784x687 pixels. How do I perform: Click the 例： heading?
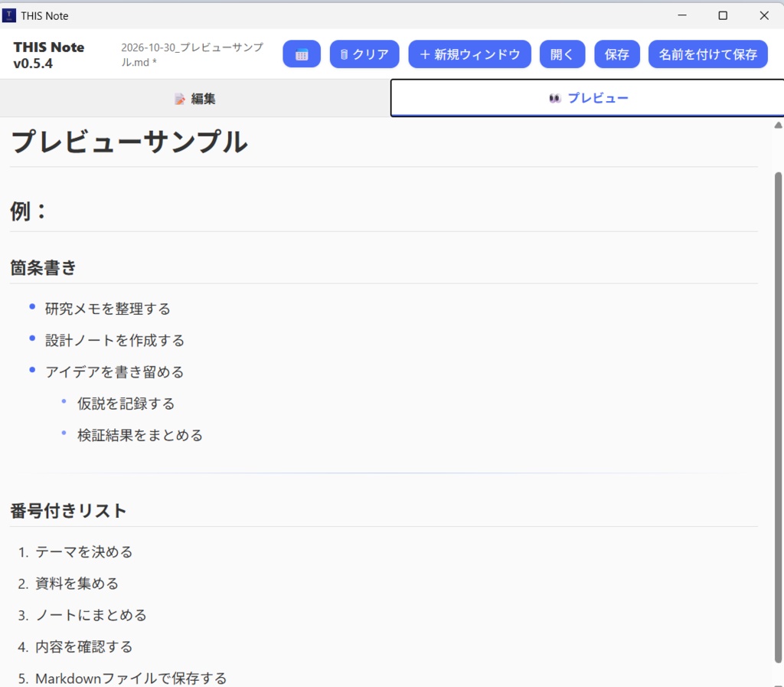coord(28,211)
